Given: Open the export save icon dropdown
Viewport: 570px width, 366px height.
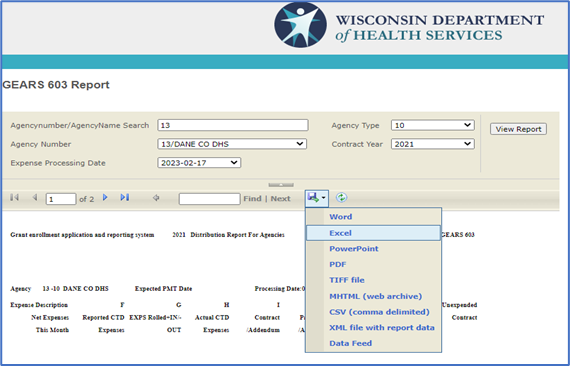Looking at the screenshot, I should 317,198.
